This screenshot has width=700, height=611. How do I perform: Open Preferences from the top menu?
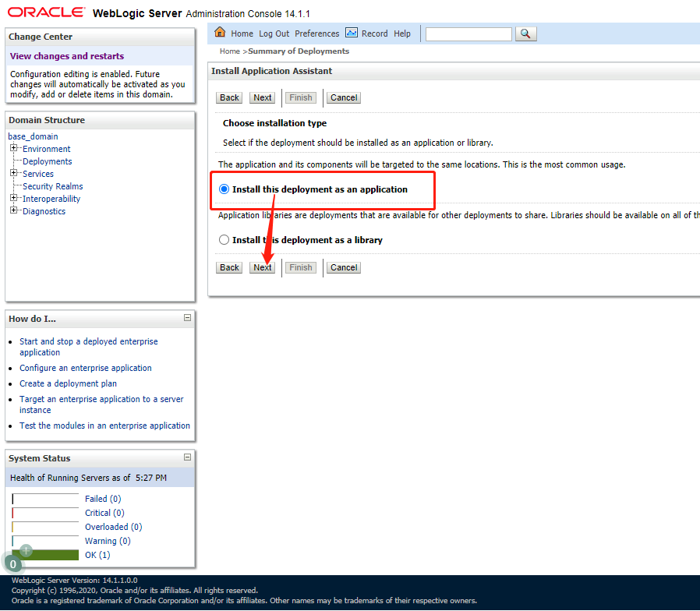316,34
